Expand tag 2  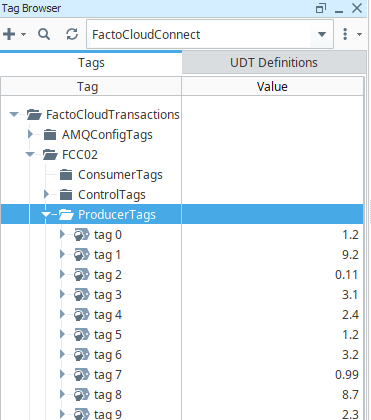(x=62, y=274)
